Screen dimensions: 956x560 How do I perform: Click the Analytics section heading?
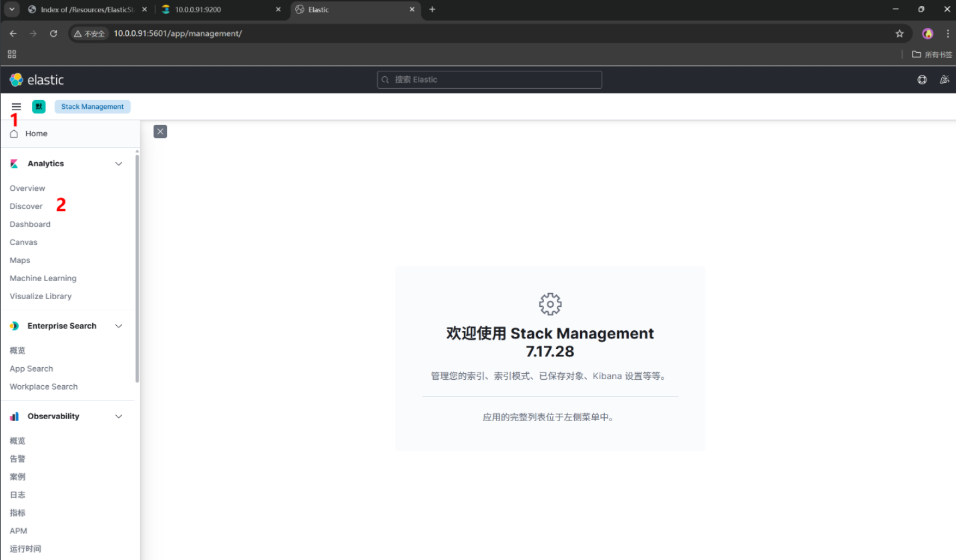coord(45,164)
